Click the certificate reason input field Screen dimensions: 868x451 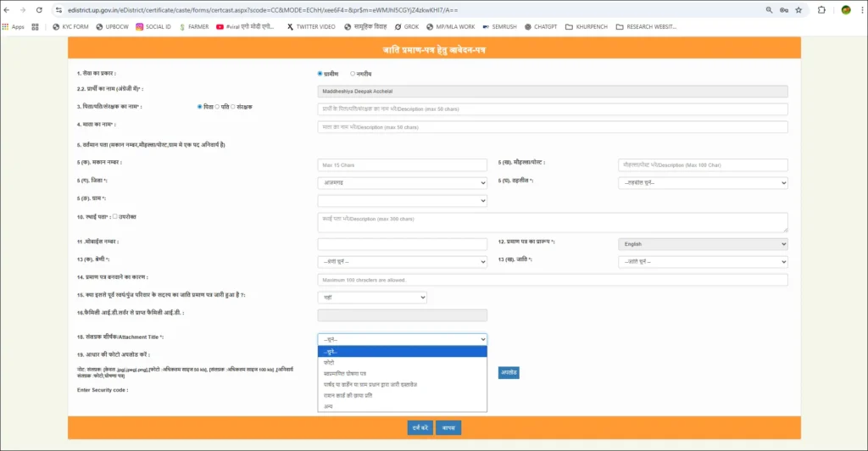click(x=553, y=280)
